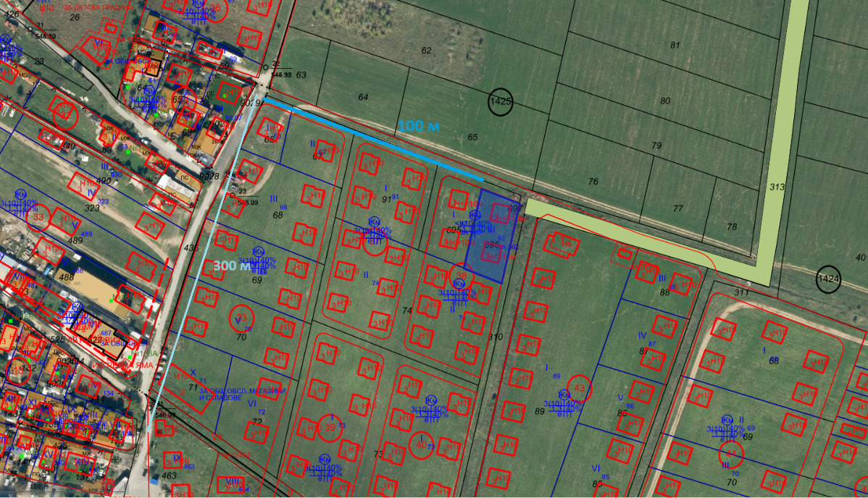Select red block circle number 38
Screen dimensions: 868x498
point(459,275)
